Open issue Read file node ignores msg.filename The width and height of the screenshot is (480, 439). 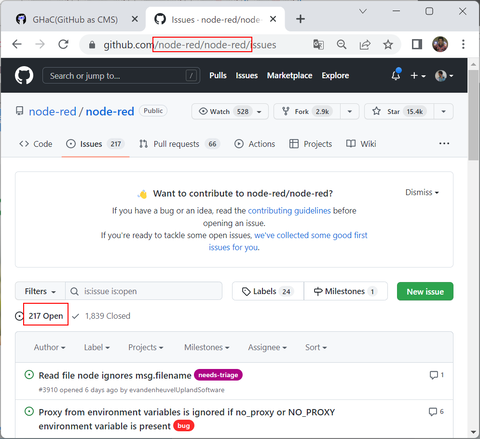(x=115, y=375)
